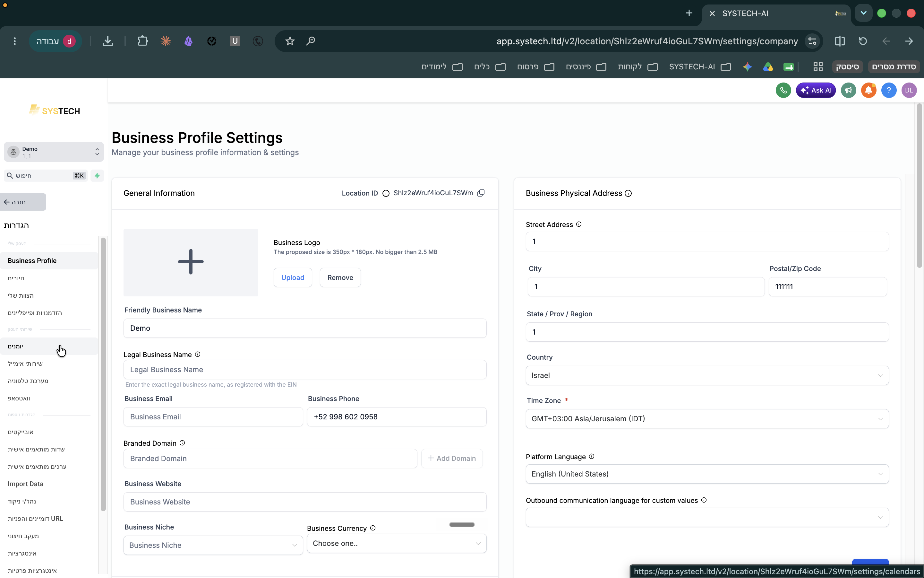
Task: Open the browser downloads icon
Action: (x=108, y=41)
